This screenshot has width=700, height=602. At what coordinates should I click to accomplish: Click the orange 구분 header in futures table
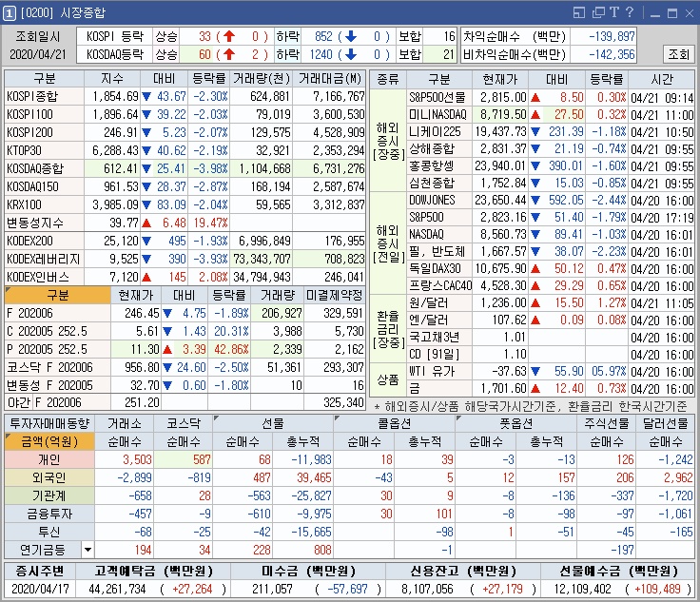[58, 295]
